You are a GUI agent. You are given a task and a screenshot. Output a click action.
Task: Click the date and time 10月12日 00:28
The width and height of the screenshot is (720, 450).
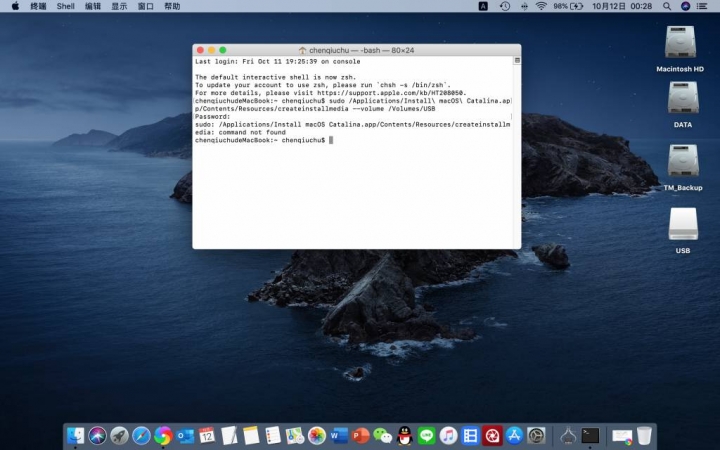point(622,6)
